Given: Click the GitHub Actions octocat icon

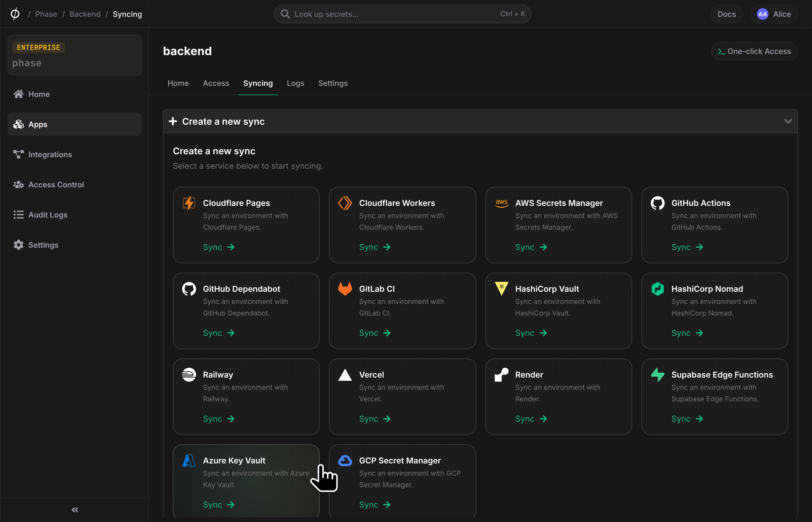Looking at the screenshot, I should pyautogui.click(x=657, y=203).
